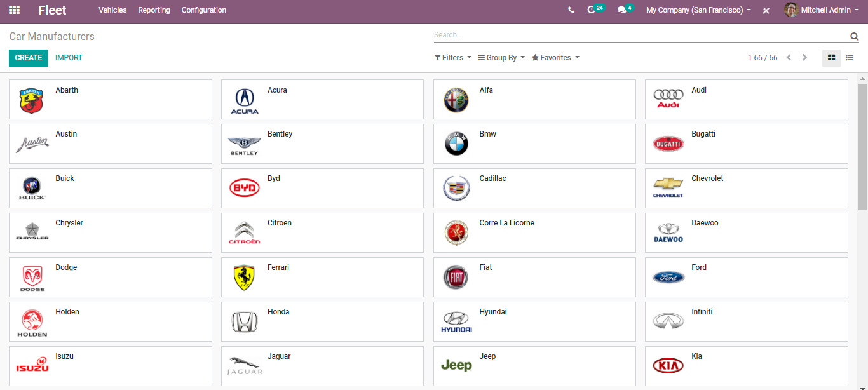Expand the Group By dropdown
This screenshot has width=868, height=390.
click(x=501, y=58)
